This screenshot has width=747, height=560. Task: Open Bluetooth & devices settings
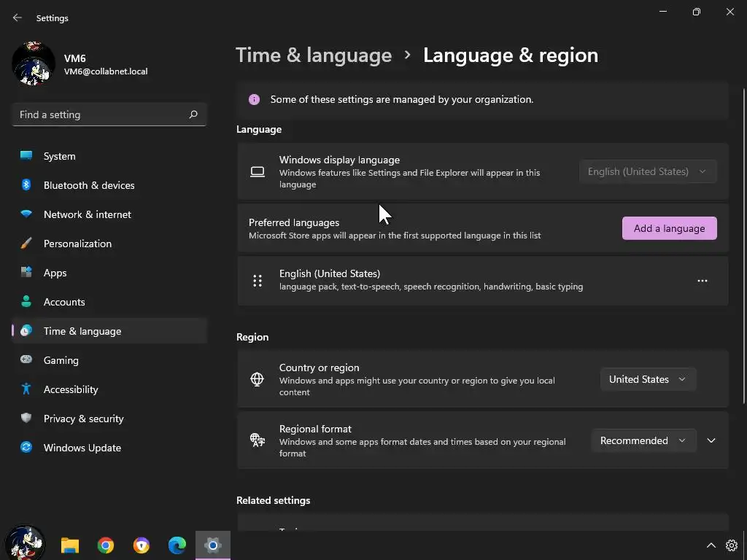point(109,185)
